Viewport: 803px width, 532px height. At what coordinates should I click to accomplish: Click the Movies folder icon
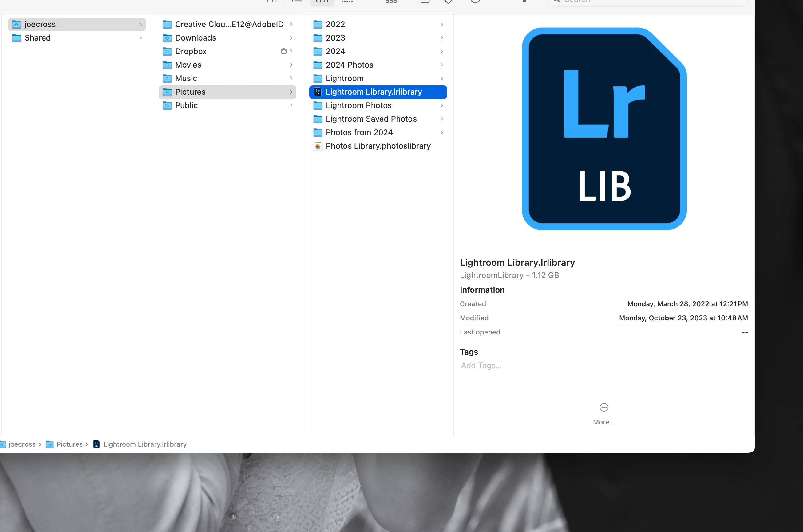pos(167,65)
